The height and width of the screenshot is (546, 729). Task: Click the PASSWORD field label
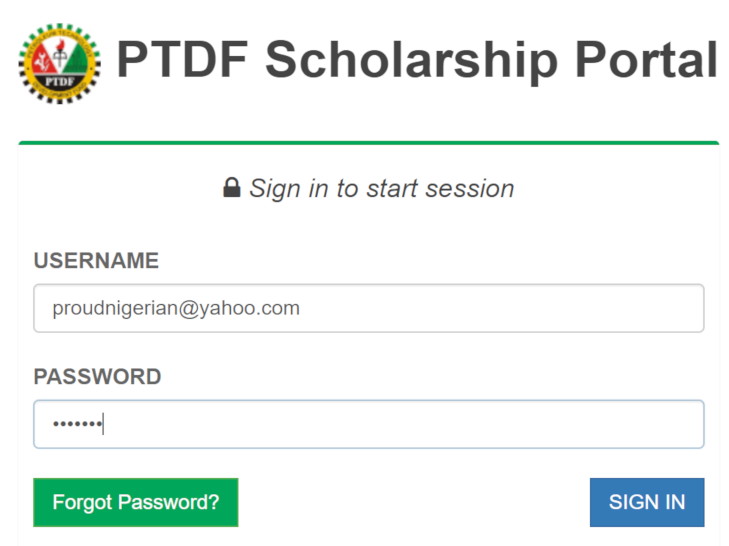pyautogui.click(x=98, y=377)
